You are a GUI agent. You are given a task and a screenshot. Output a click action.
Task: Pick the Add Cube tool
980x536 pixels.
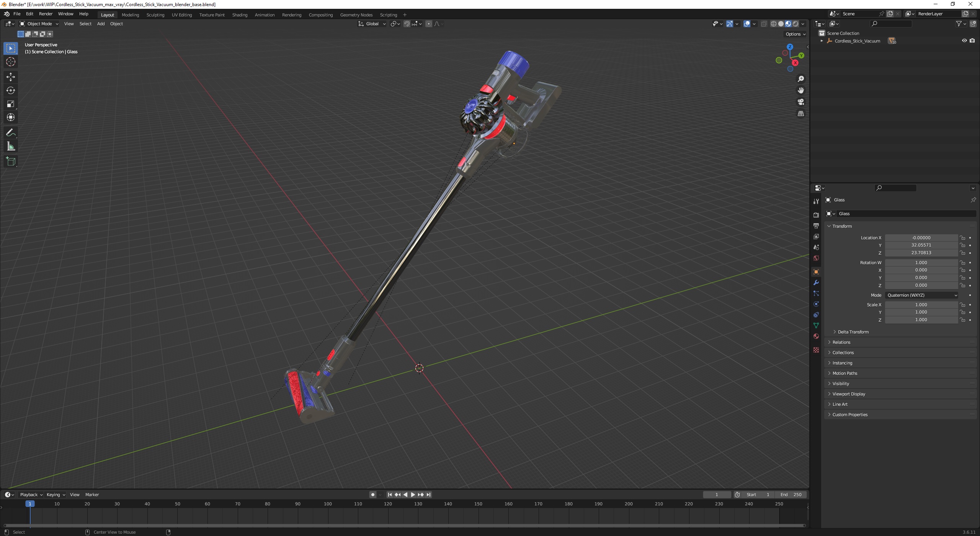11,162
